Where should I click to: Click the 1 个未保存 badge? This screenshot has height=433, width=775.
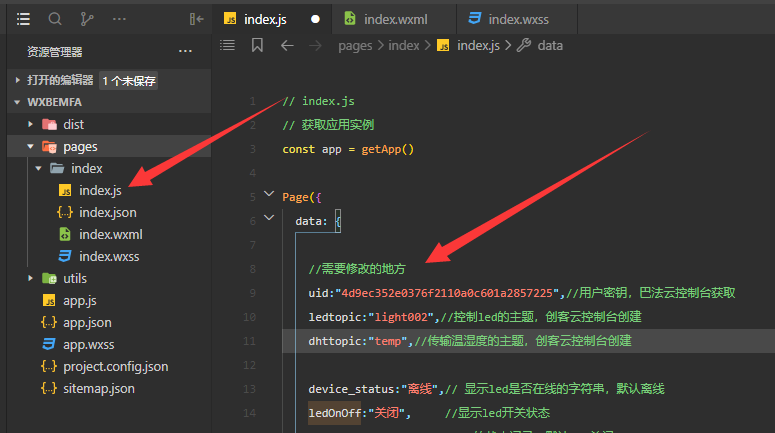(129, 81)
